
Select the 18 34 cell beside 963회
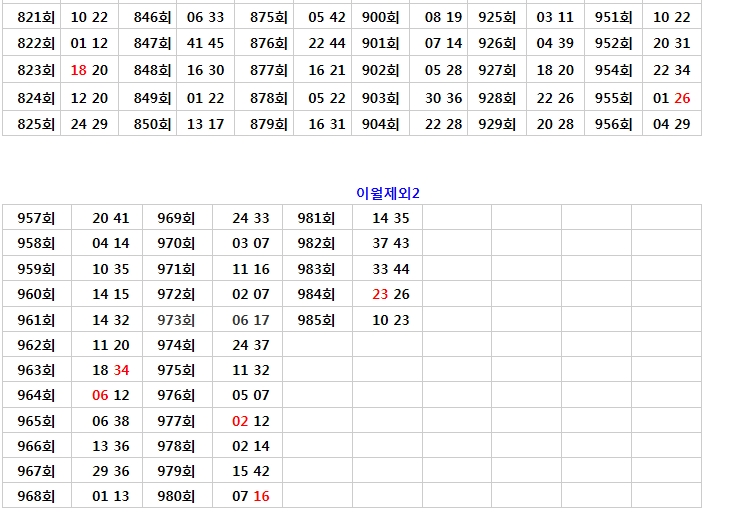(111, 370)
